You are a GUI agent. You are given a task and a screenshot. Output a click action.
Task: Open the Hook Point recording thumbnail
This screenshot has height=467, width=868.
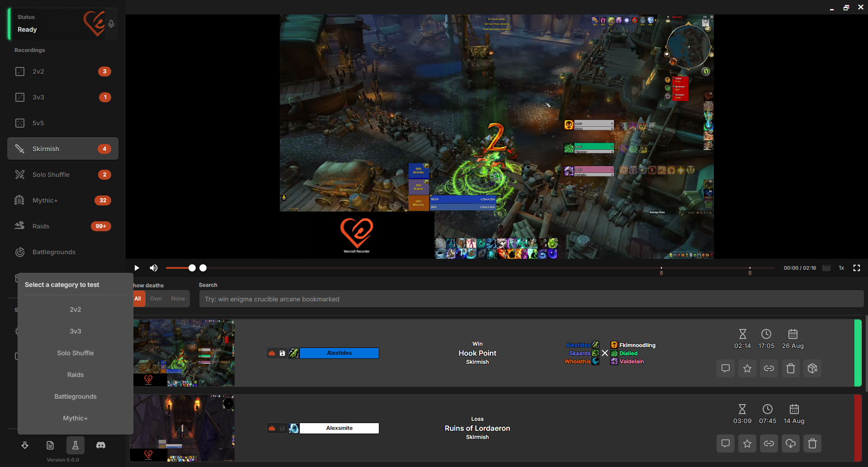click(x=184, y=353)
